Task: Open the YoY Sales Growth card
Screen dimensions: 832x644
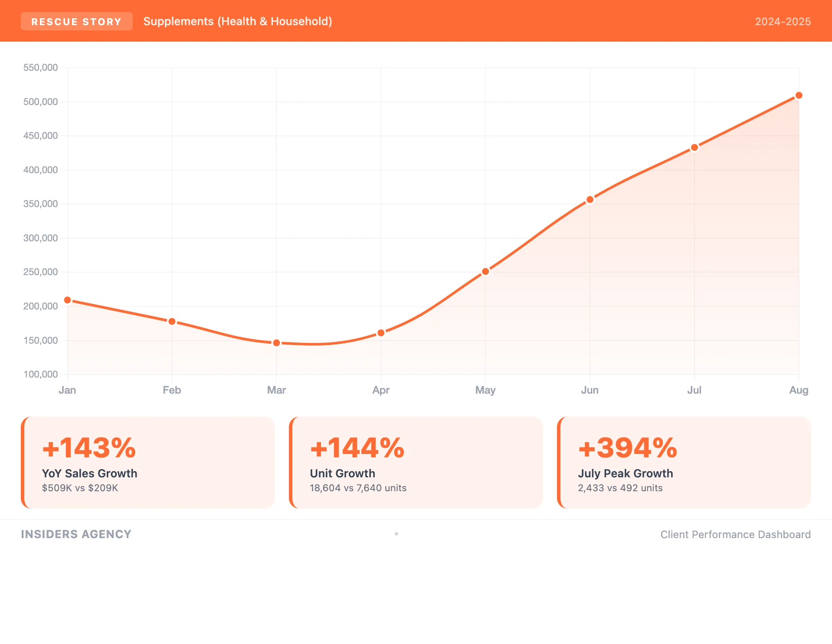Action: pyautogui.click(x=148, y=463)
